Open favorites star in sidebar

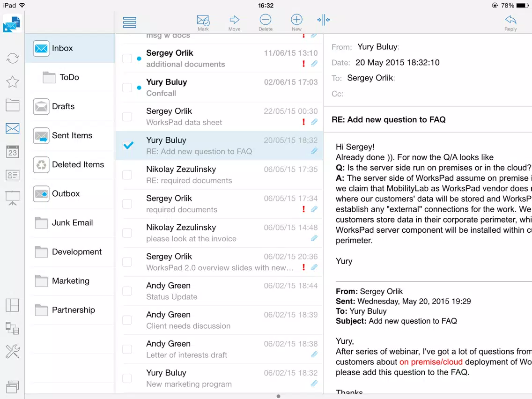coord(13,82)
